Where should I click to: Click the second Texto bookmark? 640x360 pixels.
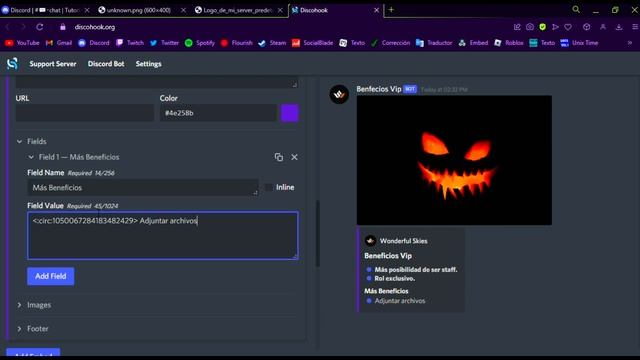click(x=542, y=43)
